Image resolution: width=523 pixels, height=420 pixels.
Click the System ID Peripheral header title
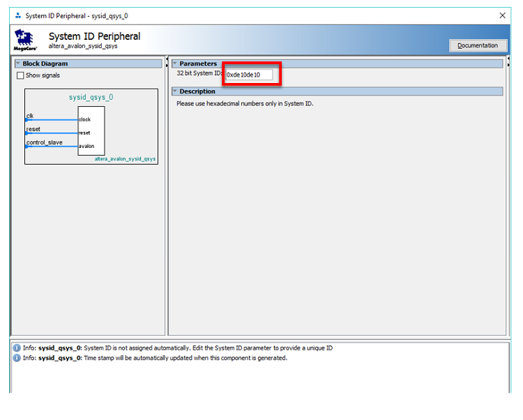(x=94, y=36)
